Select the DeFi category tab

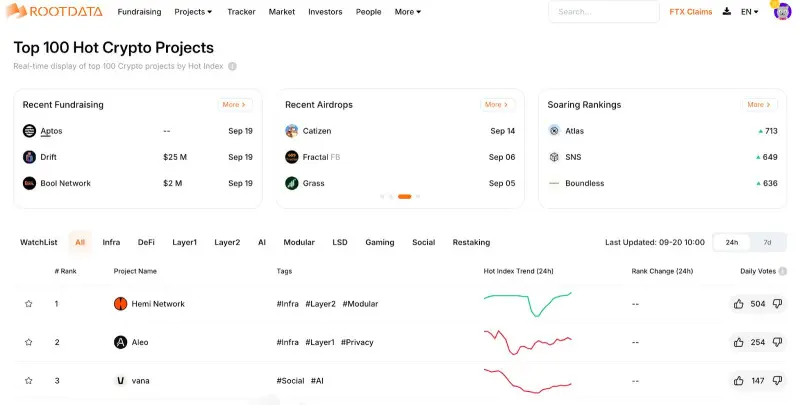tap(146, 242)
